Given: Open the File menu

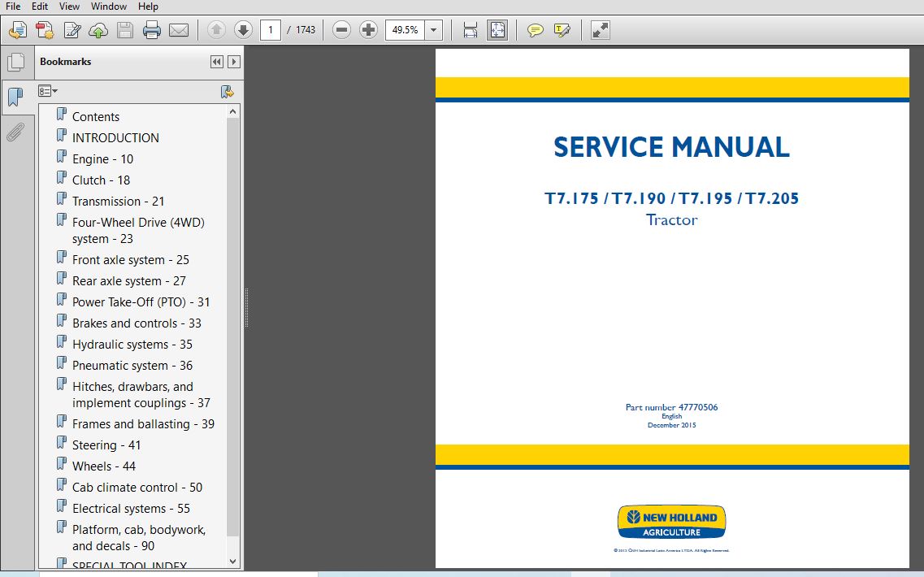Looking at the screenshot, I should pos(13,7).
